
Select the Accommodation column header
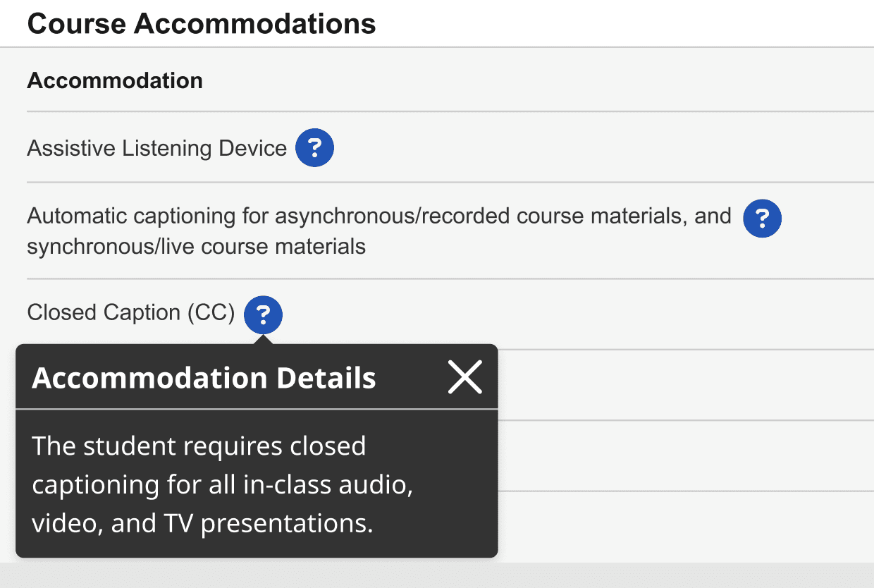(115, 80)
